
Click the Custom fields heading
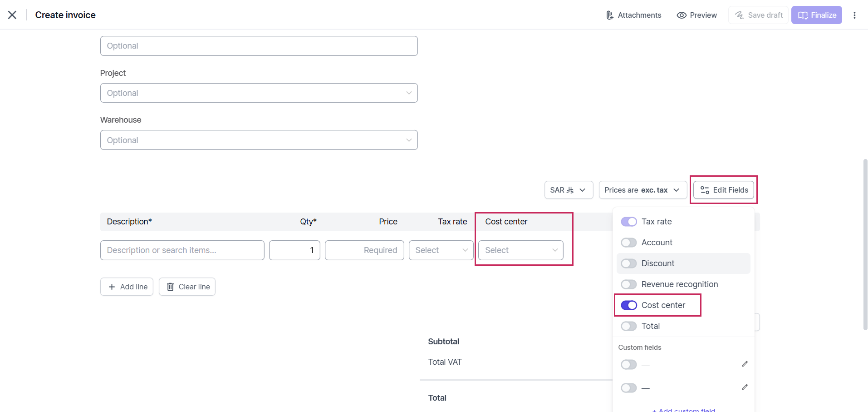[x=640, y=347]
